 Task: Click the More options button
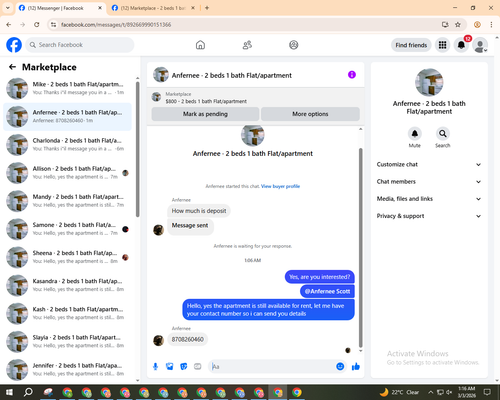[310, 114]
